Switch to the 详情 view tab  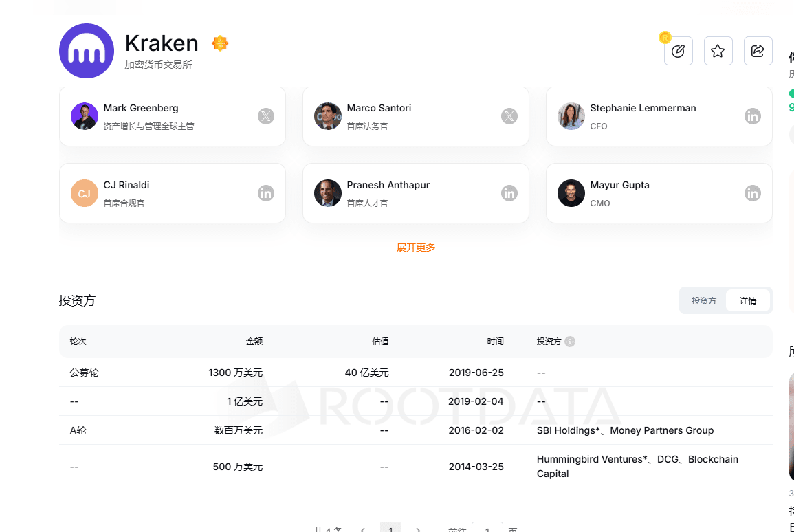point(748,301)
